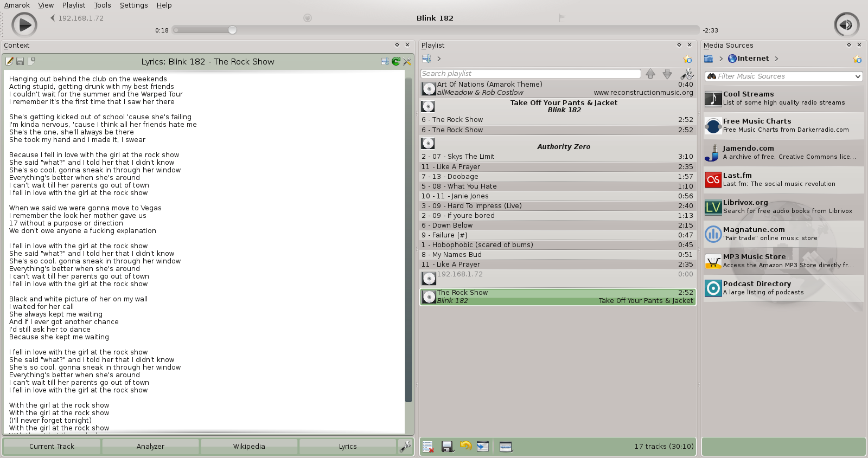
Task: Open Jamendo.com service
Action: click(x=783, y=152)
